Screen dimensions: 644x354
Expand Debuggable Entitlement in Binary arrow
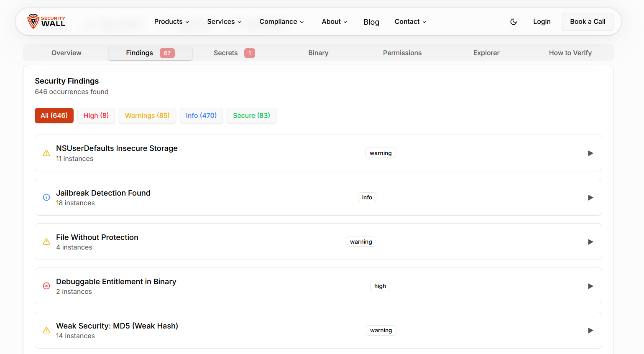(590, 286)
